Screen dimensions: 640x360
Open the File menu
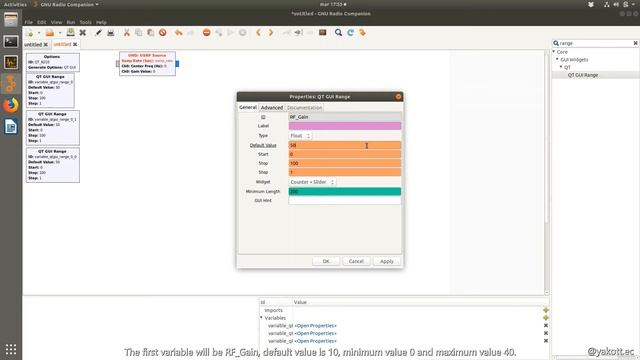[28, 22]
